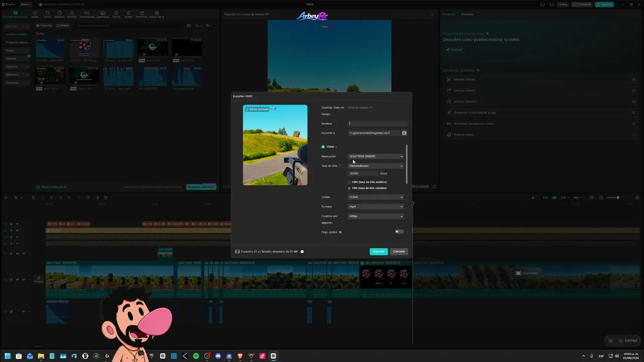Viewport: 644px width, 362px height.
Task: Open the Transiciones tab in the top toolbar
Action: (x=87, y=14)
